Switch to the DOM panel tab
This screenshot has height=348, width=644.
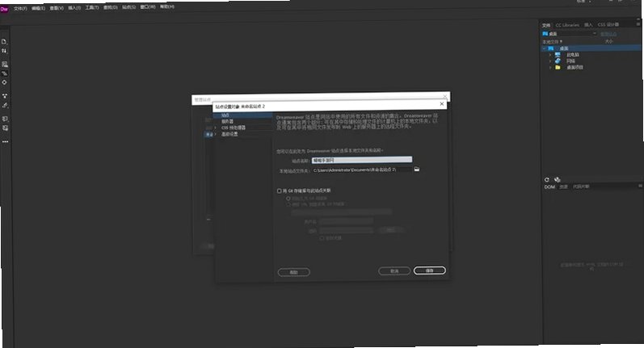(x=549, y=187)
